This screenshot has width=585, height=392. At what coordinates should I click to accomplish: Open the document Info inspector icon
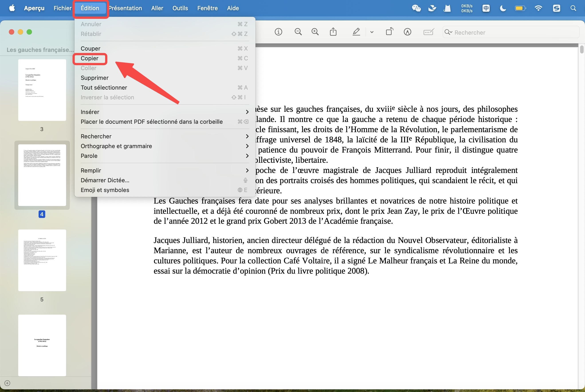pos(278,32)
